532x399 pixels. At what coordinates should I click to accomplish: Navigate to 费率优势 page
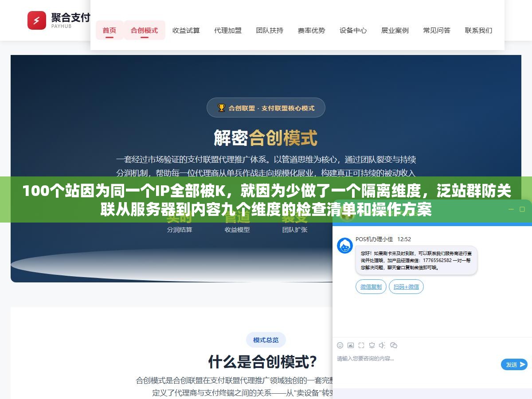(311, 30)
